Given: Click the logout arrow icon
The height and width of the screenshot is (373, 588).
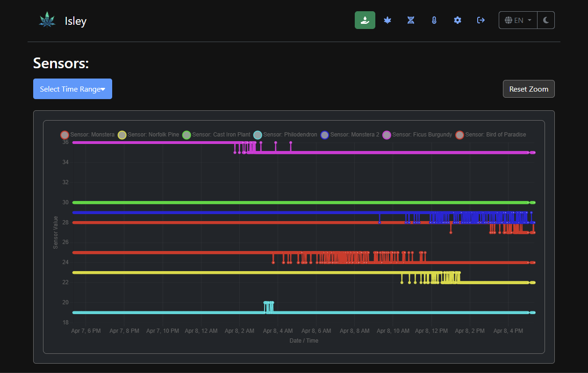Looking at the screenshot, I should (x=481, y=20).
